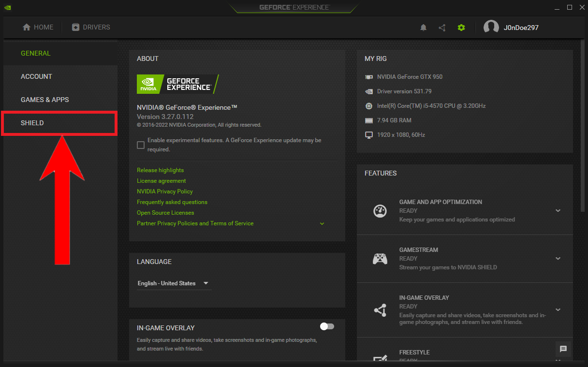This screenshot has height=367, width=588.
Task: Open NVIDIA Privacy Policy link
Action: coord(164,191)
